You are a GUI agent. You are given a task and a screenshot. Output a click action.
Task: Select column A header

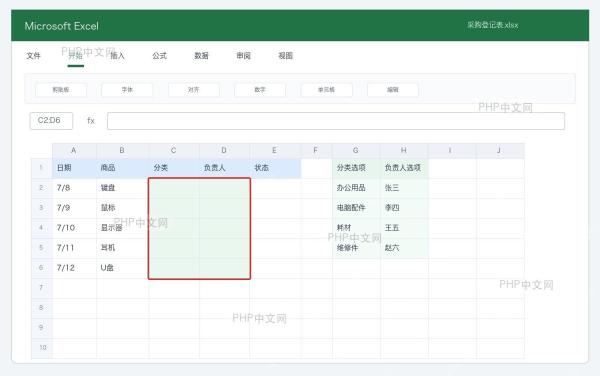(74, 151)
